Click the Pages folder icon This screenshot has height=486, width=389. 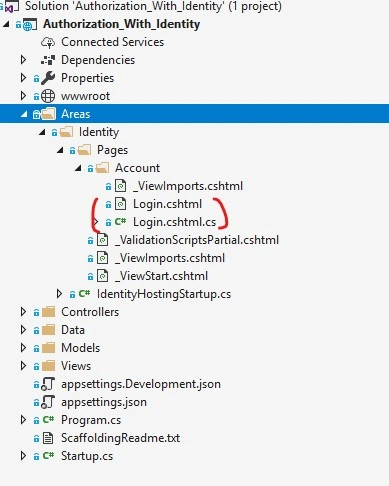[84, 150]
